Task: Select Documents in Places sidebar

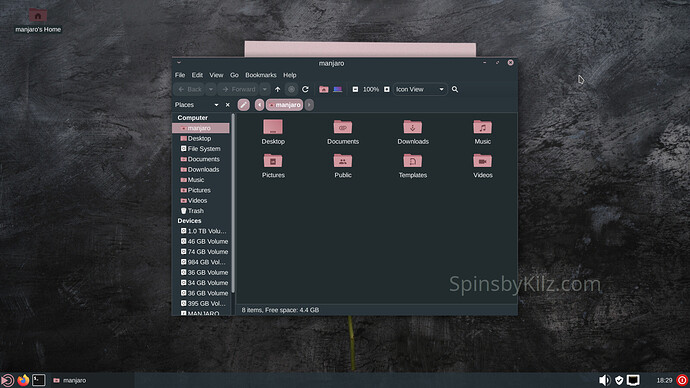Action: pyautogui.click(x=201, y=159)
